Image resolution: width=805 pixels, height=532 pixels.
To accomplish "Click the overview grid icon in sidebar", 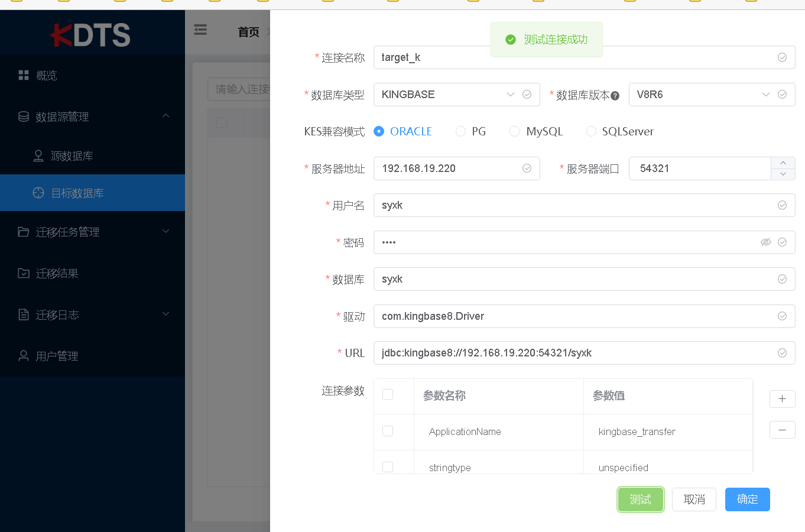I will click(x=24, y=75).
